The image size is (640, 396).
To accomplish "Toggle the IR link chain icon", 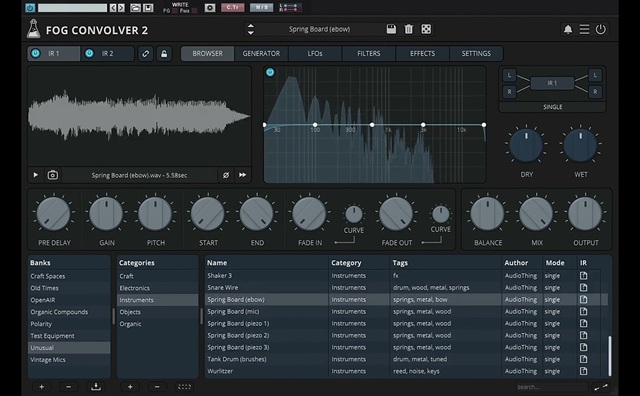I will pos(145,53).
